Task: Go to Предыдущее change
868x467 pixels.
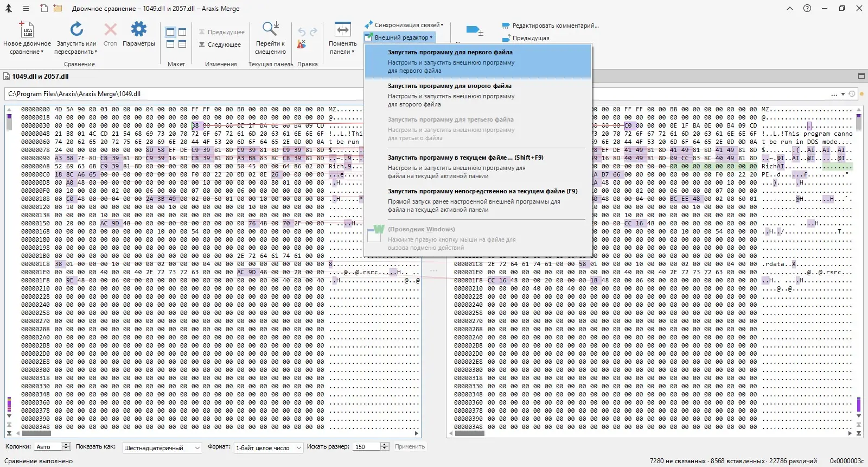Action: pos(221,32)
